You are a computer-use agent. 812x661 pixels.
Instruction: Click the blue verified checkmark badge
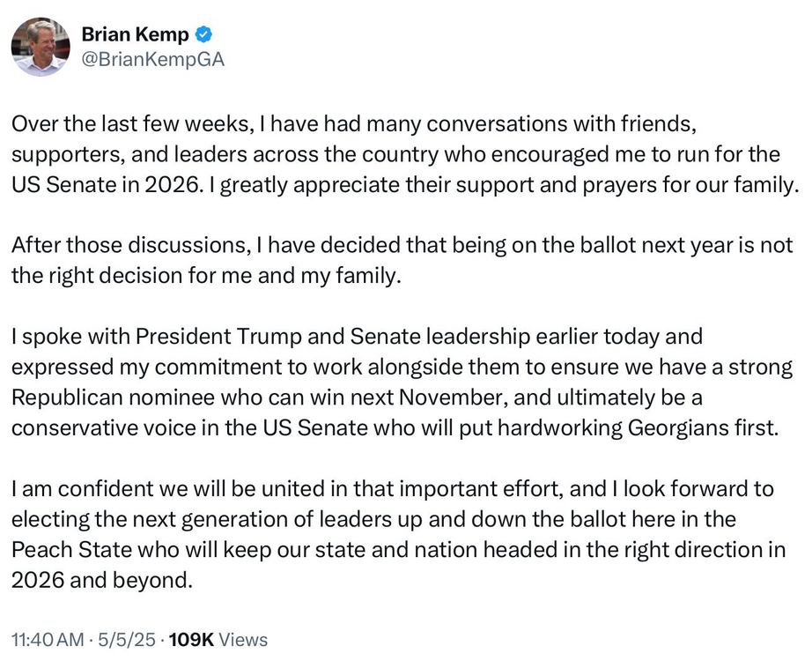coord(203,34)
